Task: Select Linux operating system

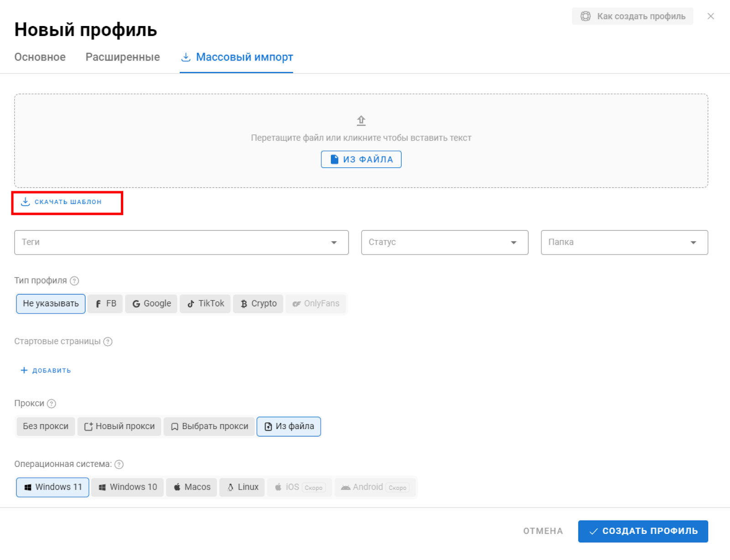Action: click(x=242, y=487)
